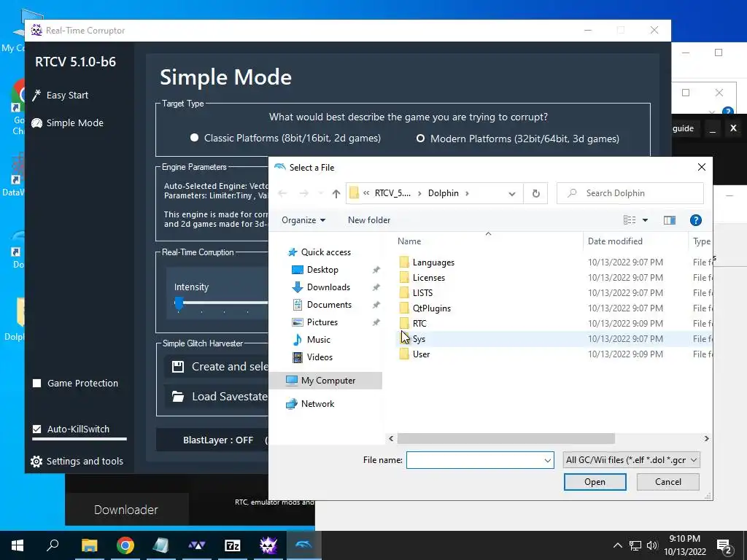Switch to Dolphin emulator in taskbar

point(304,545)
